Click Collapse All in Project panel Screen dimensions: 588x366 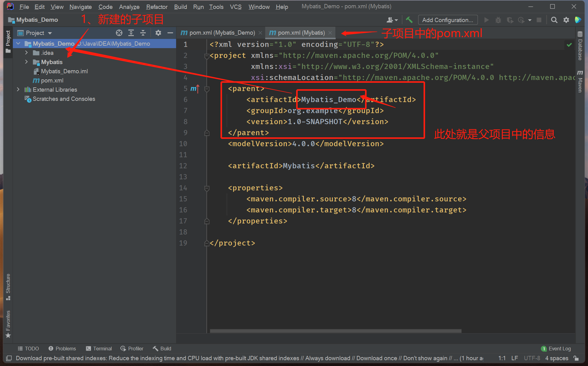[x=143, y=33]
